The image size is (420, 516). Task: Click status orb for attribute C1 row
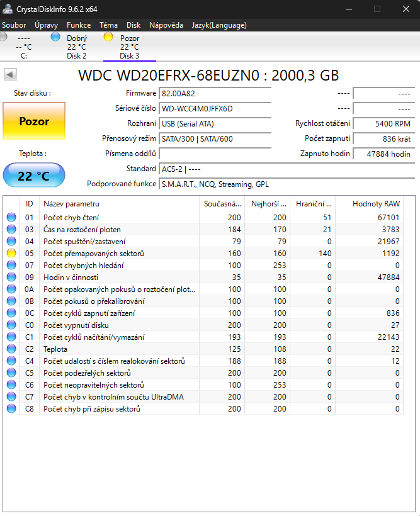point(11,337)
